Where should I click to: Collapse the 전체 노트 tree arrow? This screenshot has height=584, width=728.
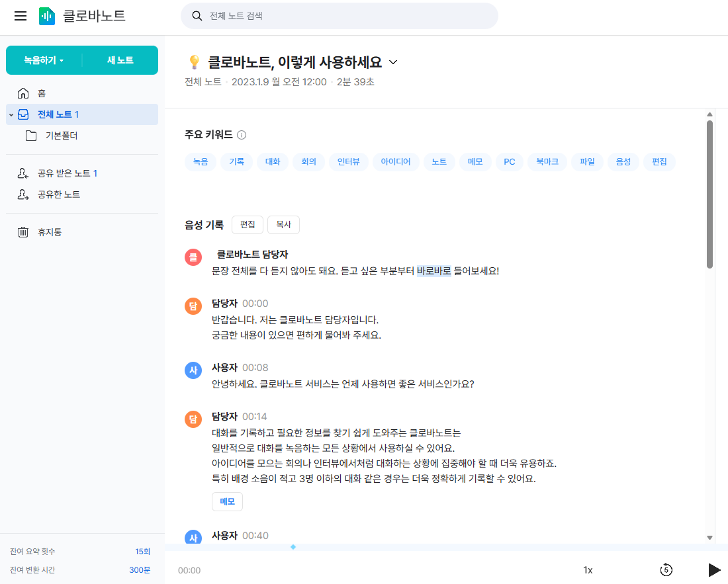11,114
